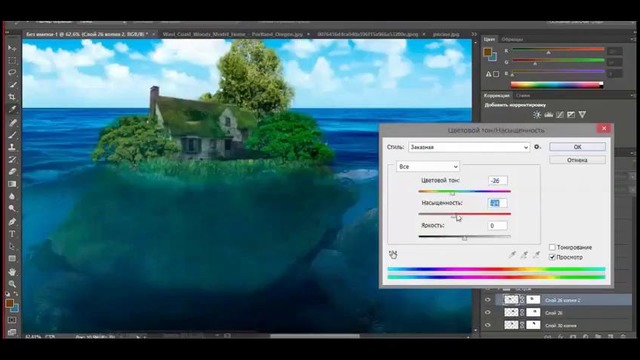Add Vibrance adjustment icon
640x360 pixels.
tap(582, 115)
